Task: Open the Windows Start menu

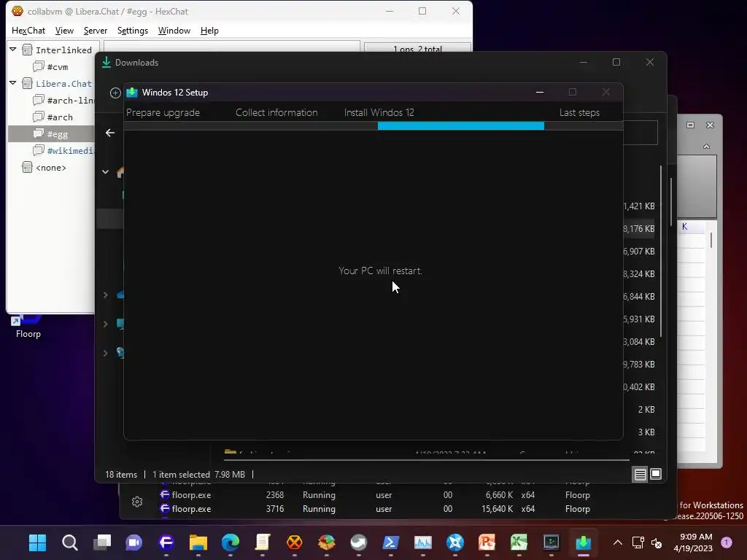Action: tap(37, 542)
